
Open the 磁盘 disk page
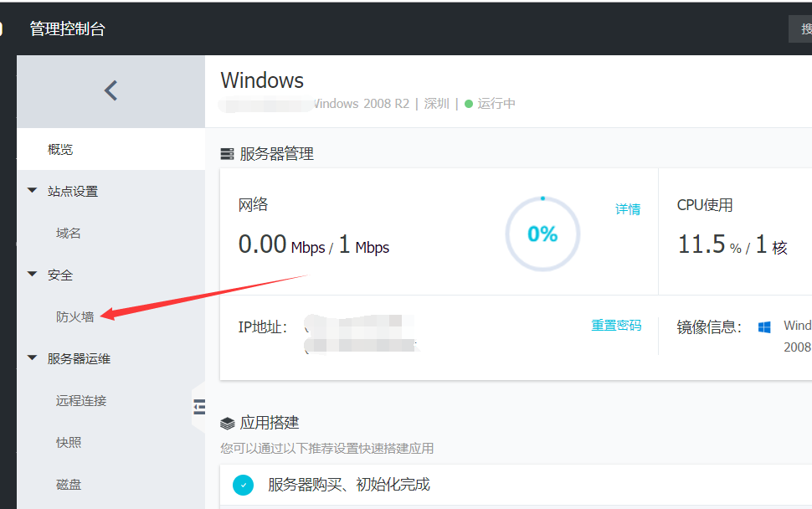(x=69, y=484)
